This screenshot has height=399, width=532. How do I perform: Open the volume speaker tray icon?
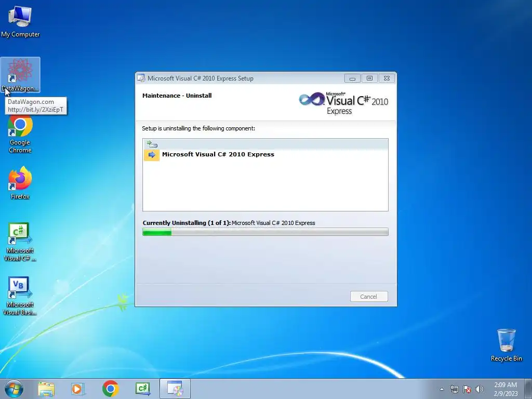(480, 389)
